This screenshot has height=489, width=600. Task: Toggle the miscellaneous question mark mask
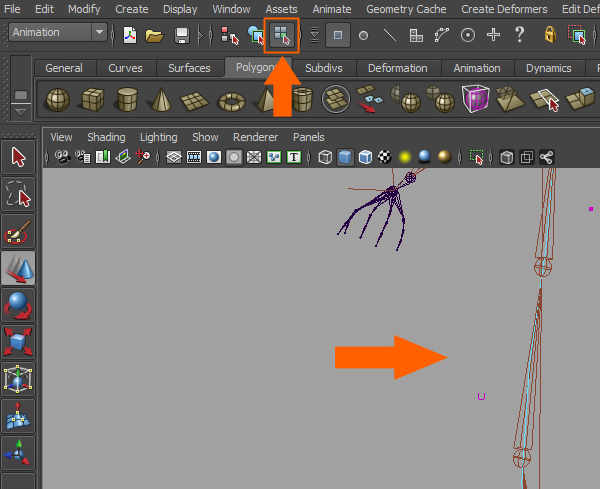(519, 34)
